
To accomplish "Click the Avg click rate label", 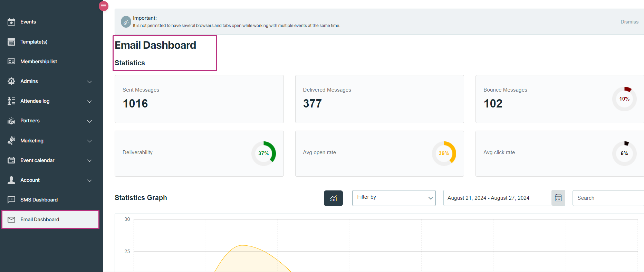I will coord(499,152).
